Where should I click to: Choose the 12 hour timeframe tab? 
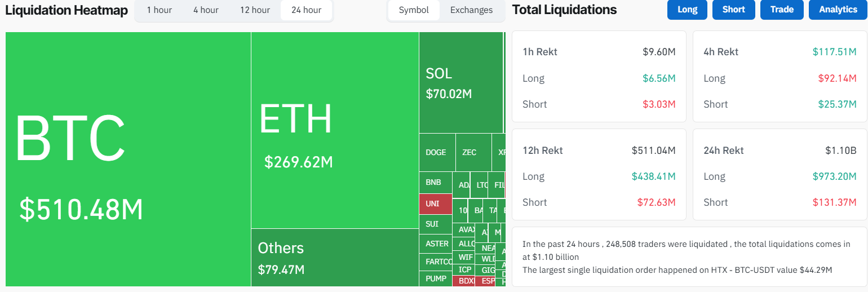pos(255,10)
